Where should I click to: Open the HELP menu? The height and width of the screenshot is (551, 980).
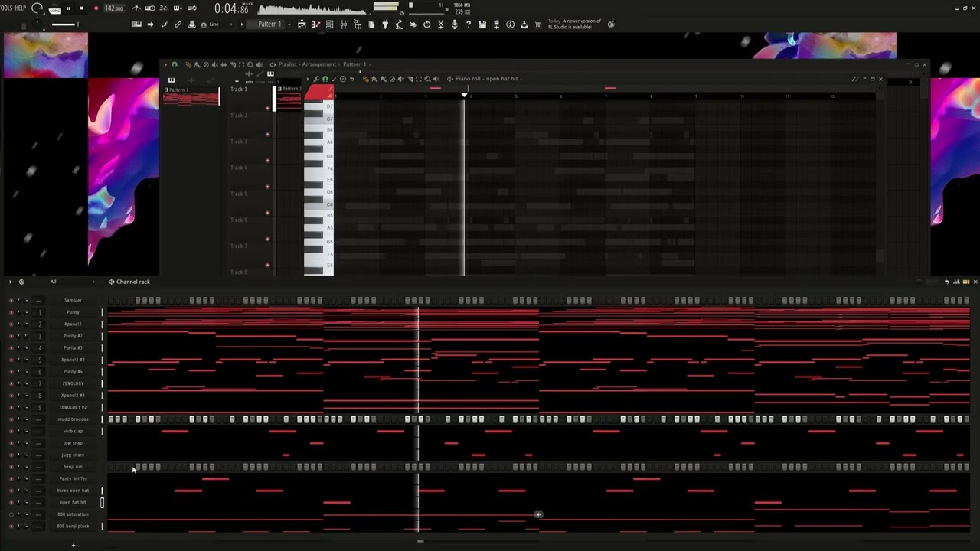click(20, 8)
